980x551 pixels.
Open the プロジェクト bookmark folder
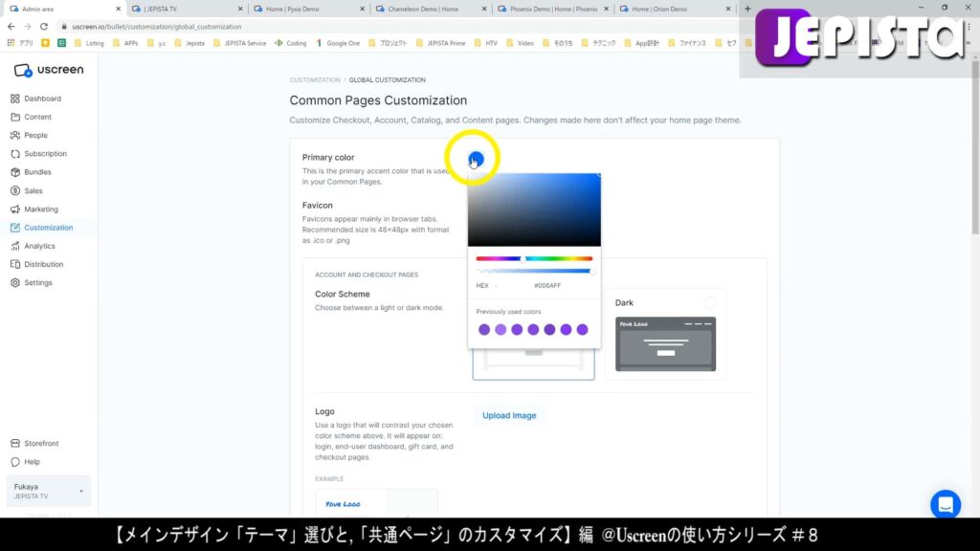pos(388,43)
